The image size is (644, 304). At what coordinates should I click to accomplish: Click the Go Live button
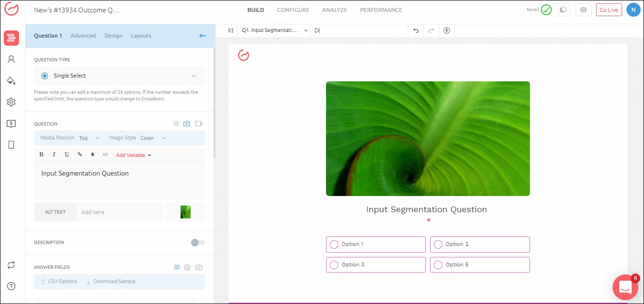click(608, 9)
